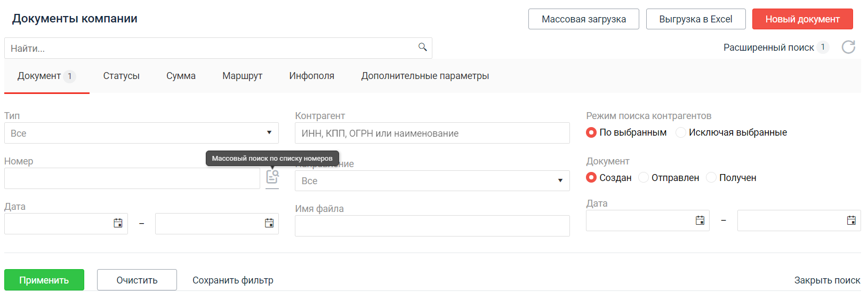868x299 pixels.
Task: Open calendar for right-side start date field
Action: tap(700, 220)
